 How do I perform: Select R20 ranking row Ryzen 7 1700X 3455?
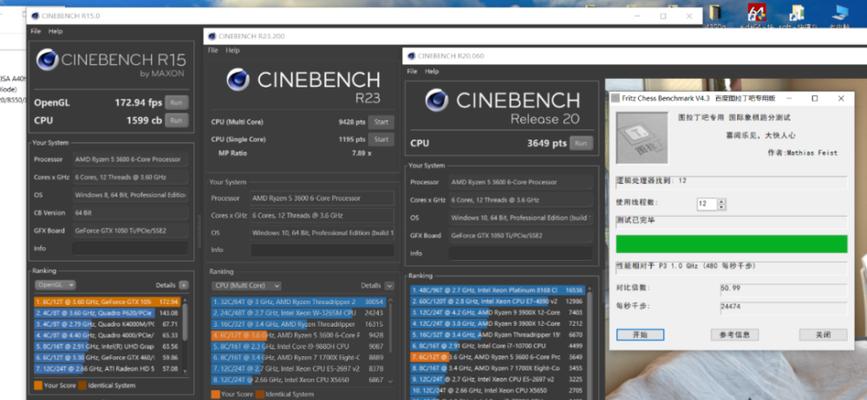(x=497, y=368)
